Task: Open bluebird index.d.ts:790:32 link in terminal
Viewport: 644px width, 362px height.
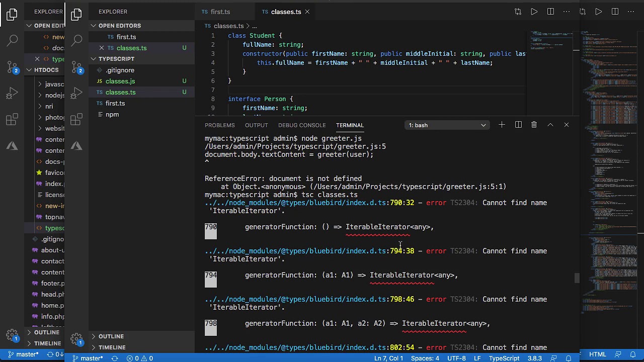Action: [309, 203]
